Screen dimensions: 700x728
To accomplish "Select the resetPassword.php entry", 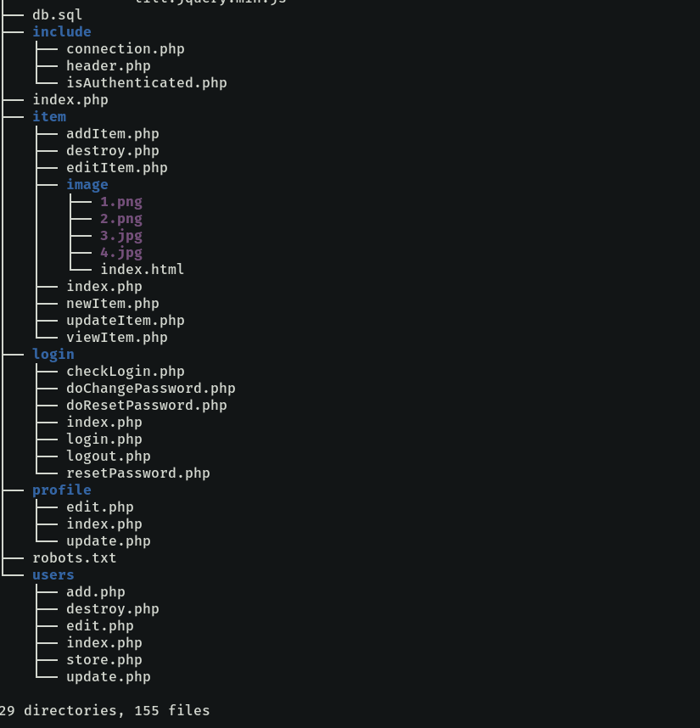I will (137, 473).
